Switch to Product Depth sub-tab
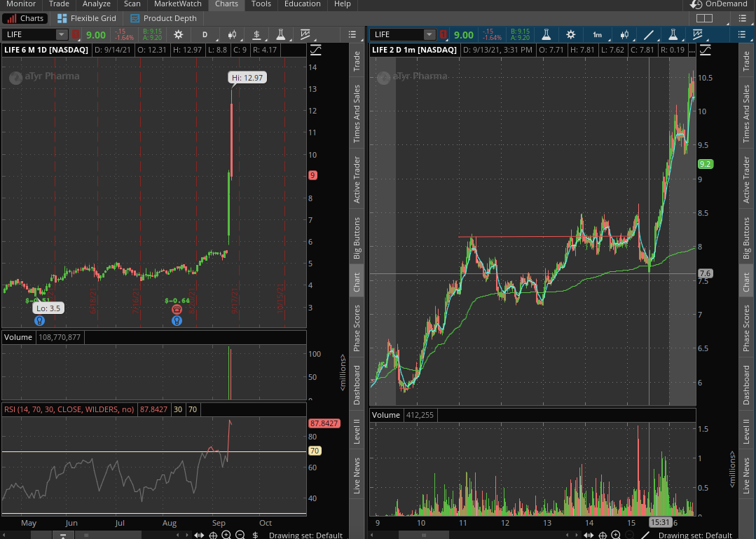 click(164, 18)
